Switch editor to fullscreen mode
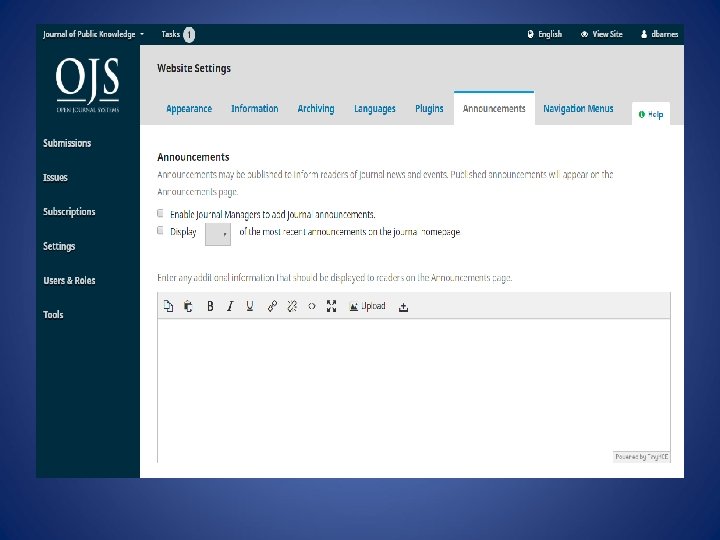 [x=332, y=306]
